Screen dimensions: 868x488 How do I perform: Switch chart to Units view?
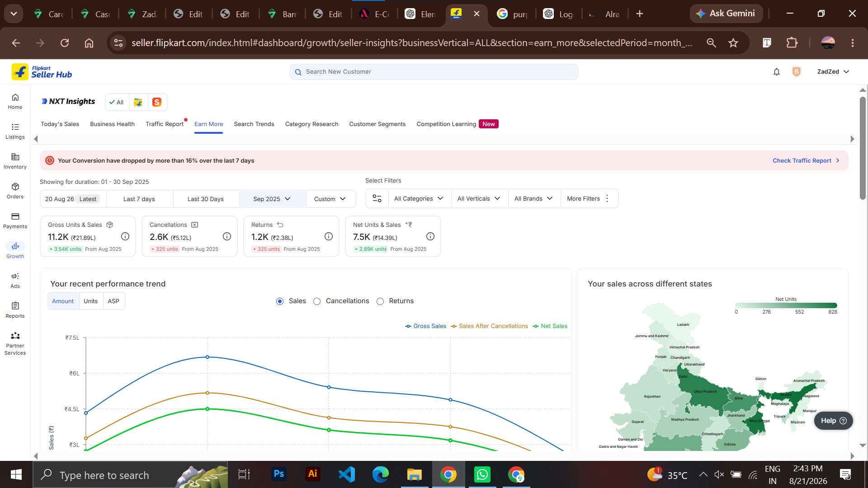[x=90, y=301]
